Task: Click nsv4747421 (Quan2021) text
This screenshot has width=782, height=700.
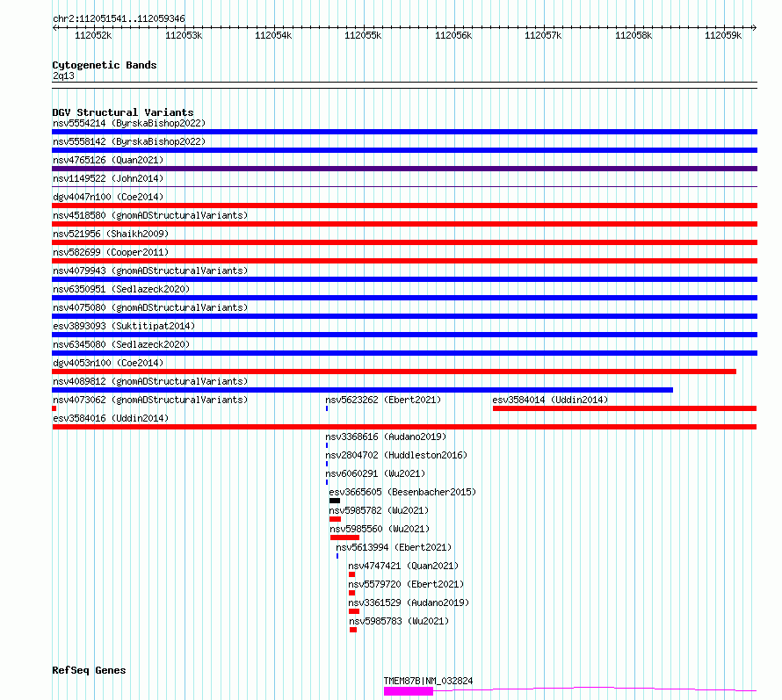Action: 403,566
